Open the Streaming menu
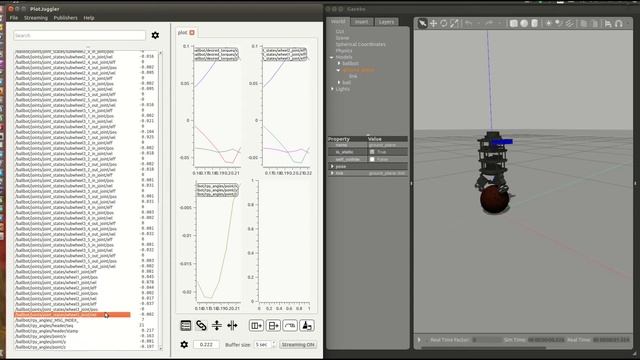 pos(36,18)
